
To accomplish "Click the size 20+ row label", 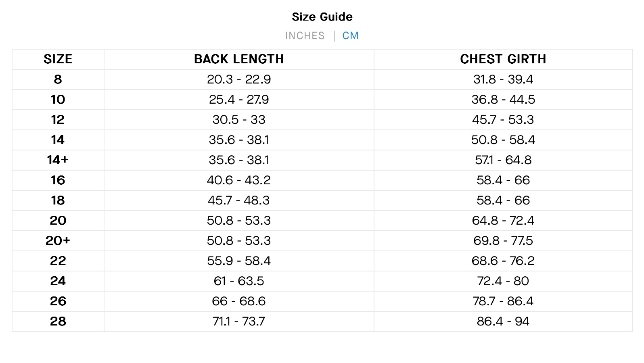I will [58, 241].
